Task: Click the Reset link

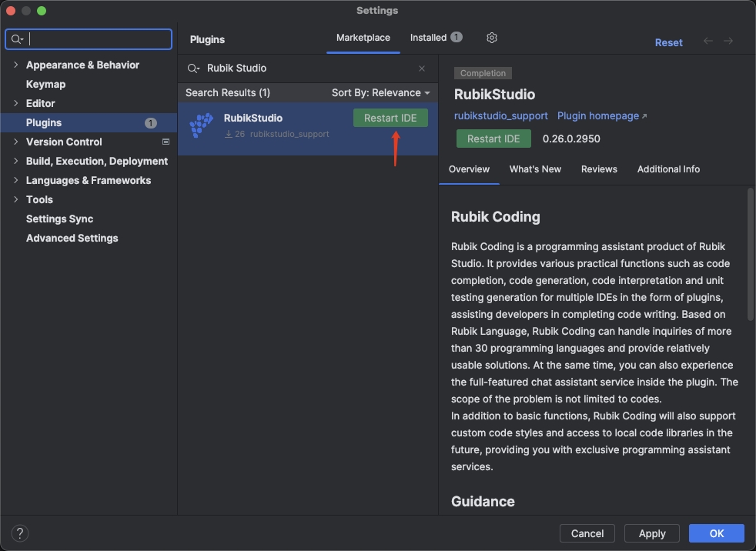Action: point(668,42)
